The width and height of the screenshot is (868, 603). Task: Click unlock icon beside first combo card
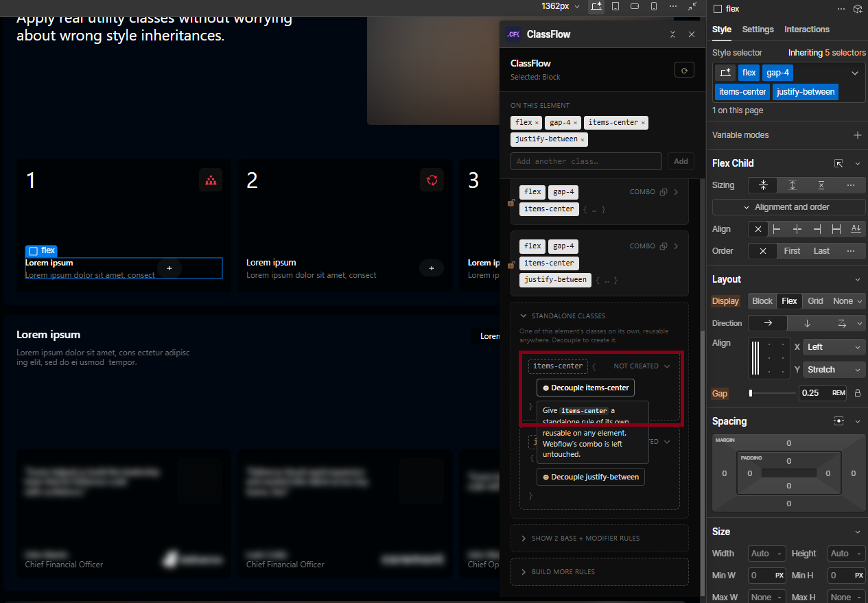point(511,203)
